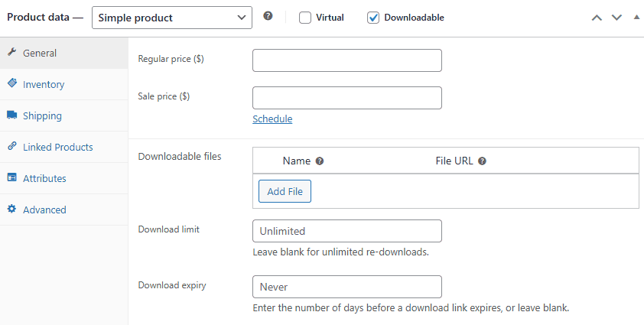644x325 pixels.
Task: Click the Schedule sale link
Action: pos(272,119)
